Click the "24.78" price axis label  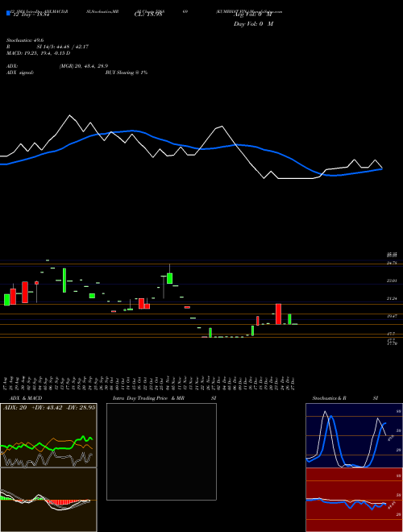pyautogui.click(x=393, y=264)
